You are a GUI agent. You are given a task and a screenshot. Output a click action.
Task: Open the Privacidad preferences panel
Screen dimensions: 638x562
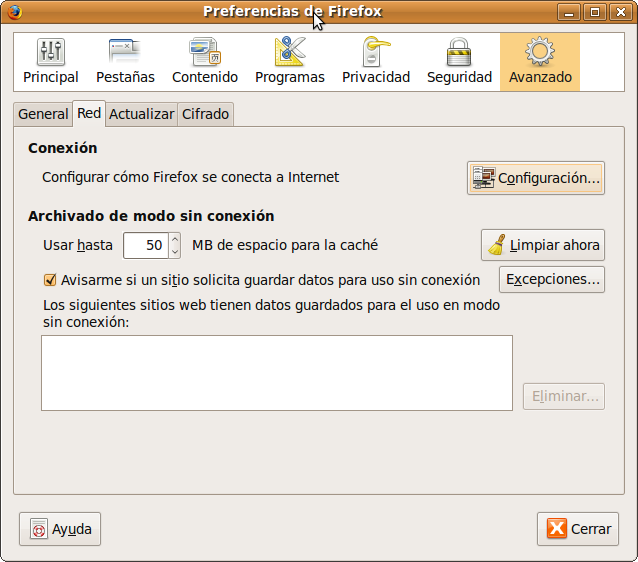pos(376,62)
